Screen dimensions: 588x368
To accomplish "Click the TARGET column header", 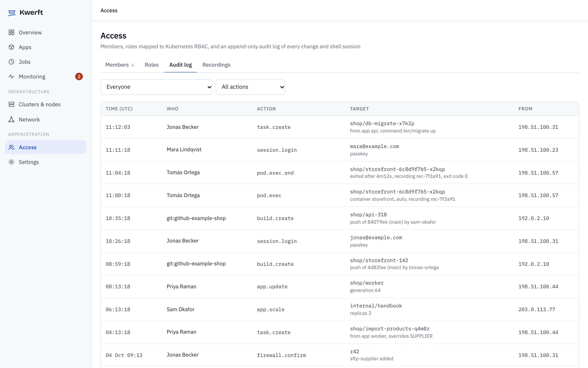I will pyautogui.click(x=359, y=109).
